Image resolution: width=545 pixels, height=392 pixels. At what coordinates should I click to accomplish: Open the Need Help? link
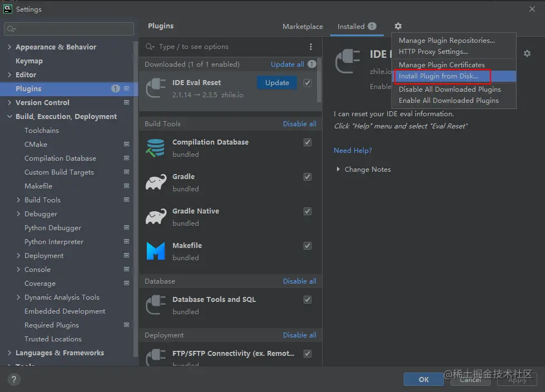(353, 151)
